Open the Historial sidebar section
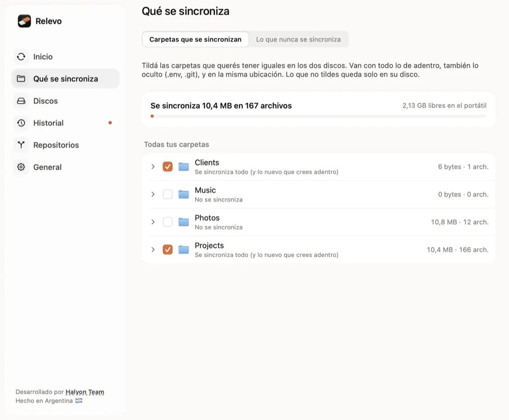This screenshot has height=420, width=509. pyautogui.click(x=65, y=123)
